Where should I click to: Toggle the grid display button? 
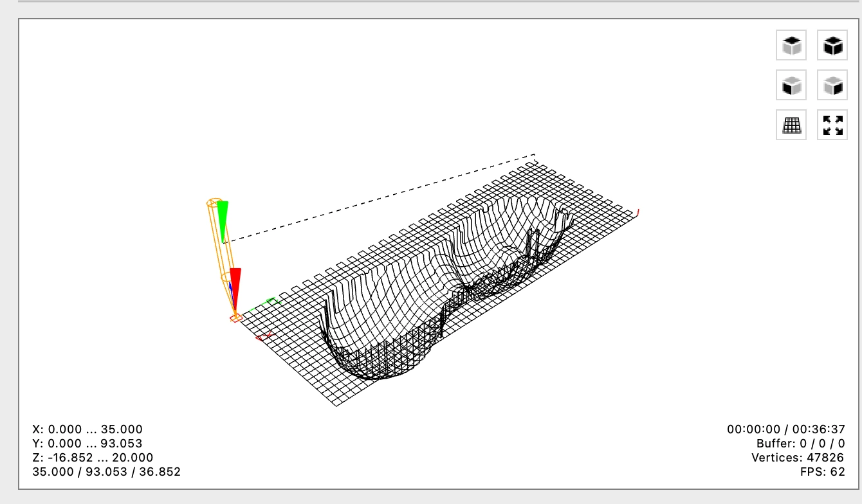(791, 125)
